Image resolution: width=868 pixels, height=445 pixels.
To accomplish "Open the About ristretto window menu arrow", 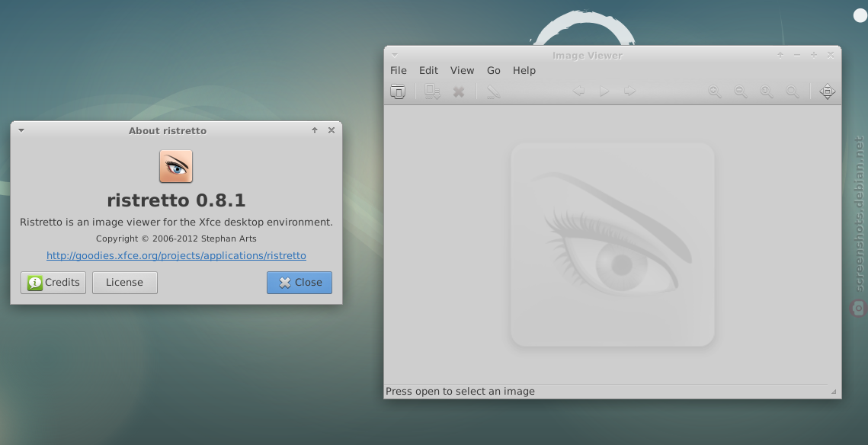I will 21,130.
